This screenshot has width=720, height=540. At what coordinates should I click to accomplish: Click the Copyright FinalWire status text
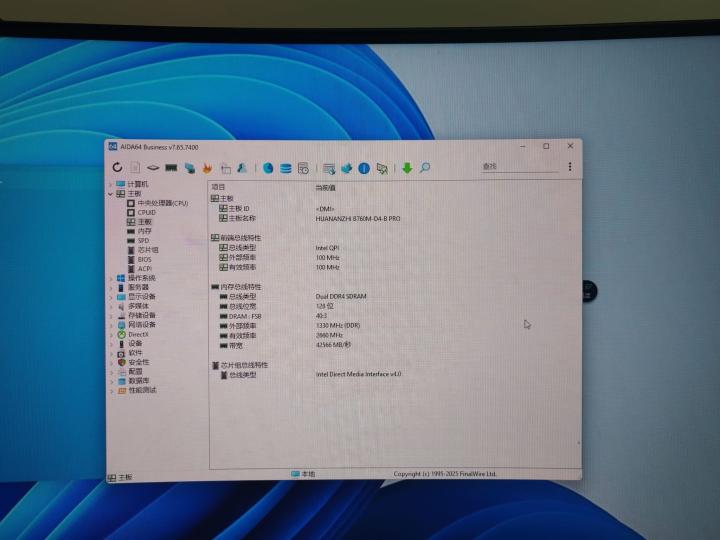coord(445,474)
